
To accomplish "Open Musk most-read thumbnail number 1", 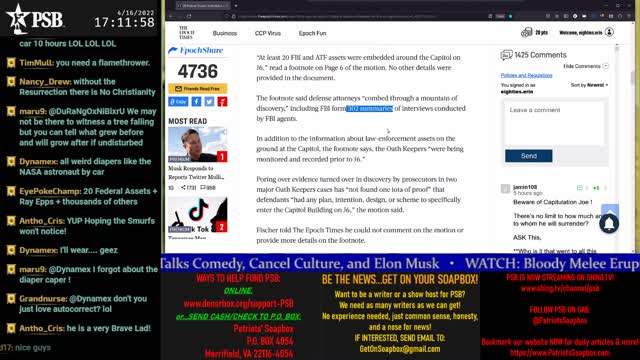I will pos(198,144).
